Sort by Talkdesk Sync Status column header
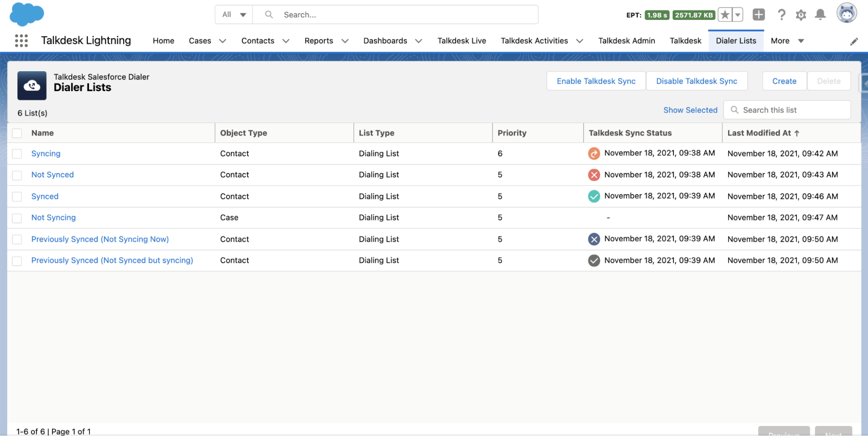Screen dimensions: 868x436 click(x=630, y=133)
